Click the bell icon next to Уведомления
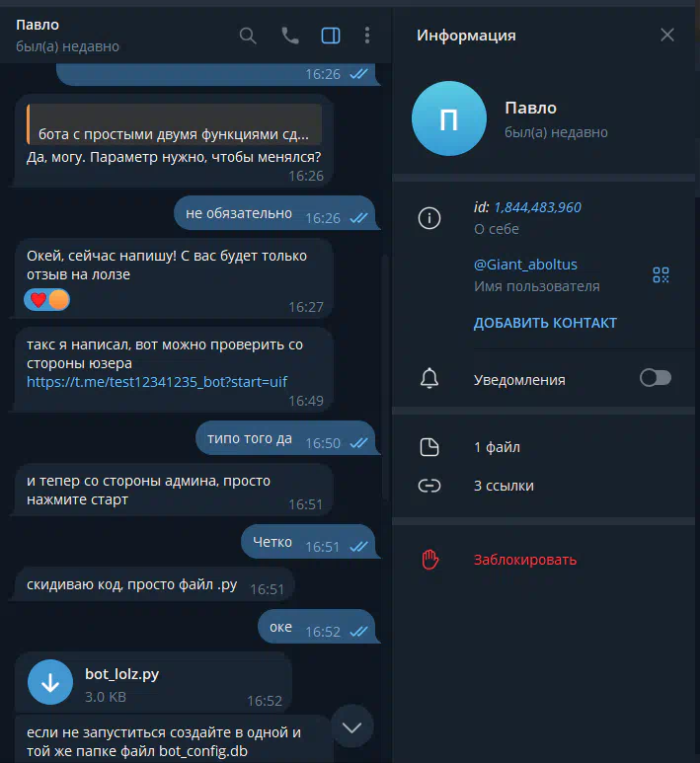Viewport: 700px width, 763px height. pyautogui.click(x=429, y=379)
